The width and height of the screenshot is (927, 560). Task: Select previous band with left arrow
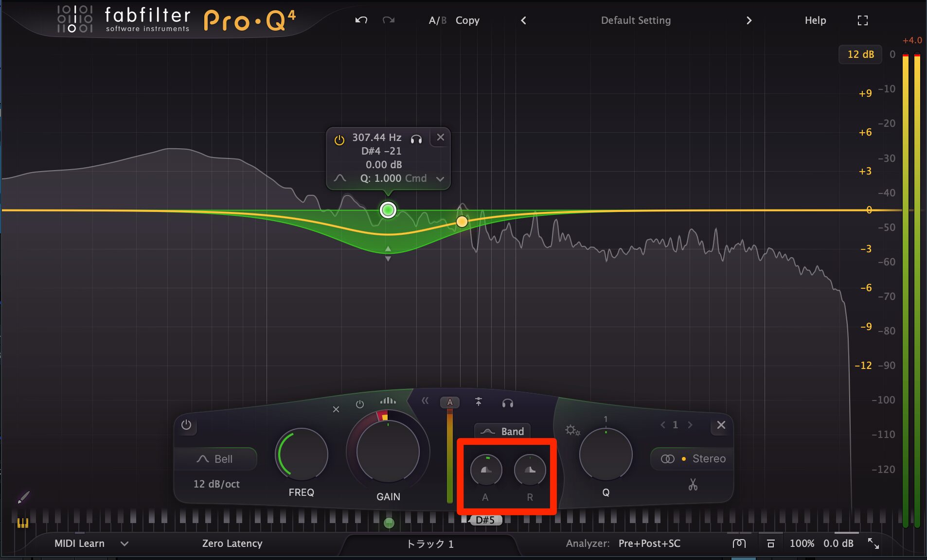pos(662,425)
